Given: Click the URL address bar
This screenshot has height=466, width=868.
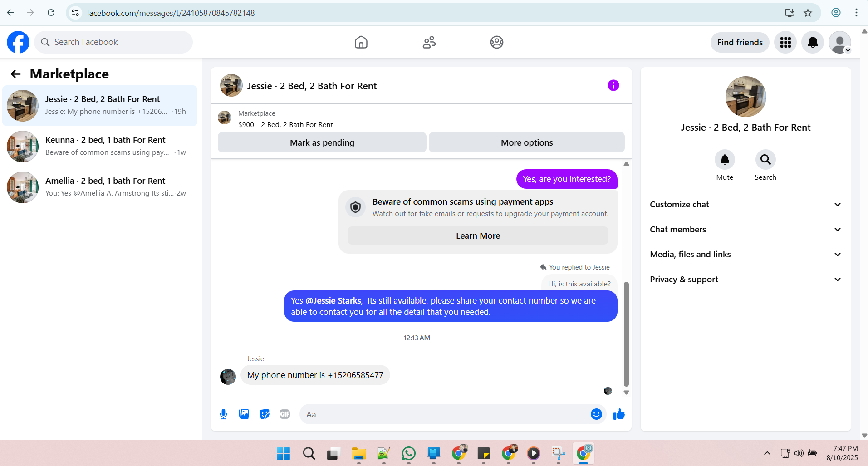Looking at the screenshot, I should click(427, 13).
